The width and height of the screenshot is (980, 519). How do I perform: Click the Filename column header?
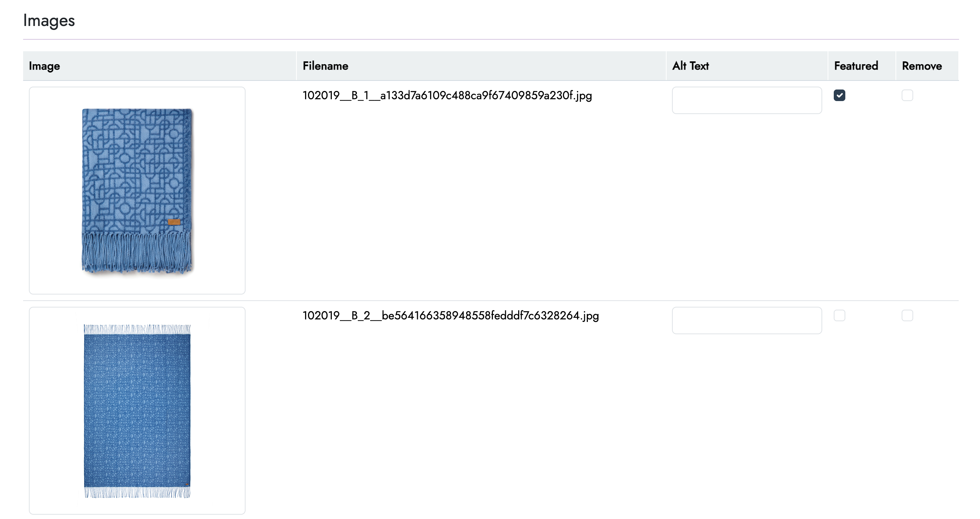tap(325, 66)
